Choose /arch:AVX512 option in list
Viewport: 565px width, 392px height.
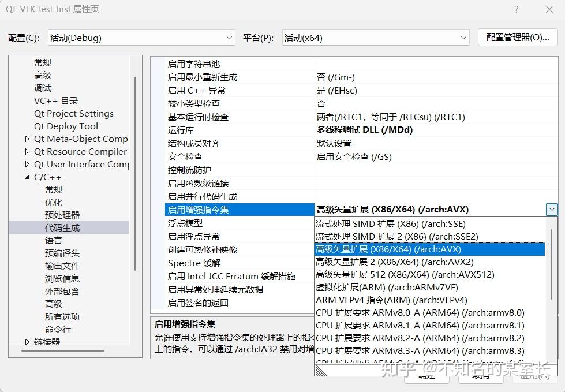pyautogui.click(x=430, y=275)
